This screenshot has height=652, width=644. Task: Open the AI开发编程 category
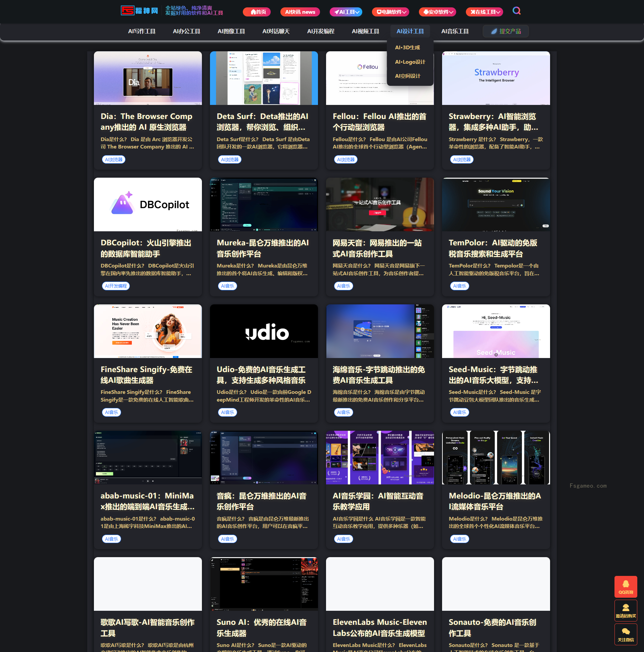tap(321, 32)
